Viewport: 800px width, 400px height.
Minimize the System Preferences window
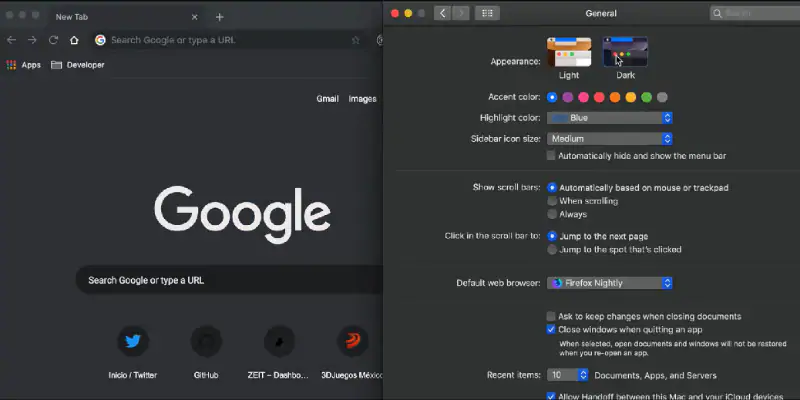point(408,13)
